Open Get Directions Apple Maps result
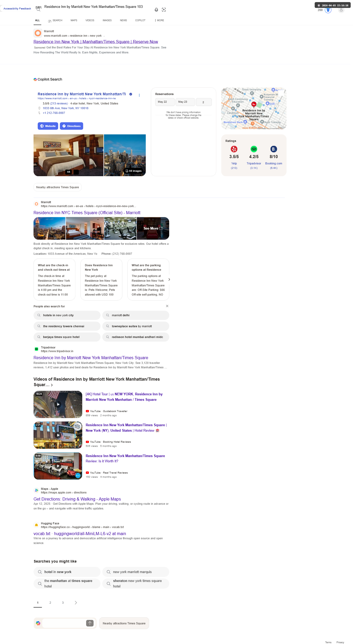353x644 pixels. [x=77, y=499]
